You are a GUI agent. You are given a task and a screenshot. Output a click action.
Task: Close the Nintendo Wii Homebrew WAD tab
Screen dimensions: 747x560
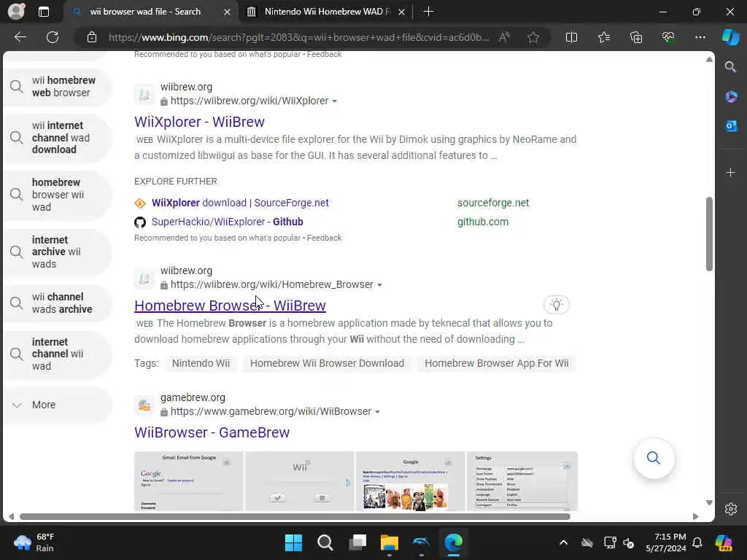[402, 12]
